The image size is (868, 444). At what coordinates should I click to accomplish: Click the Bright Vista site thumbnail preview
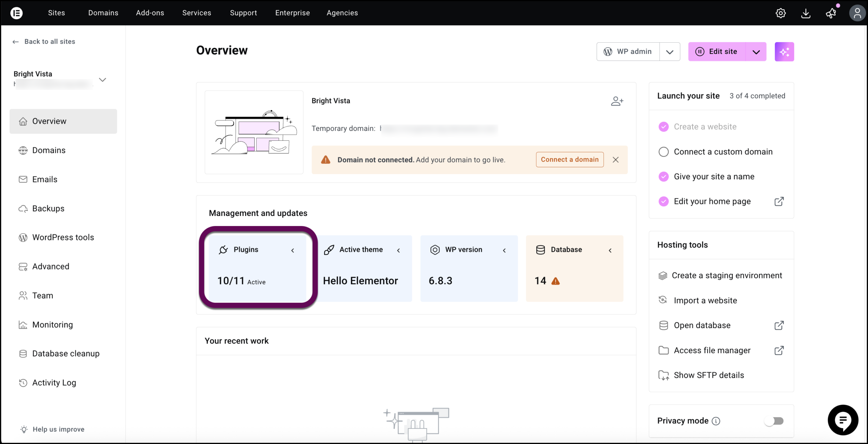coord(254,133)
